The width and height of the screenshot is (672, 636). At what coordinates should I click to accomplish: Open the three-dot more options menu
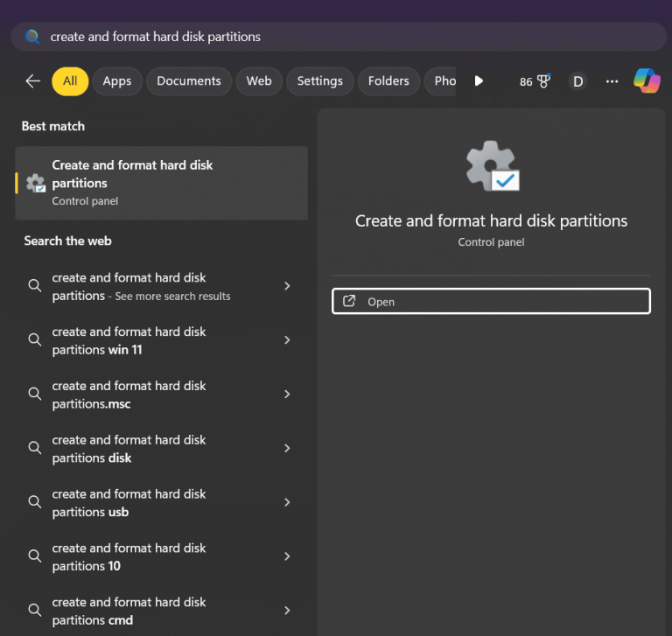coord(612,81)
